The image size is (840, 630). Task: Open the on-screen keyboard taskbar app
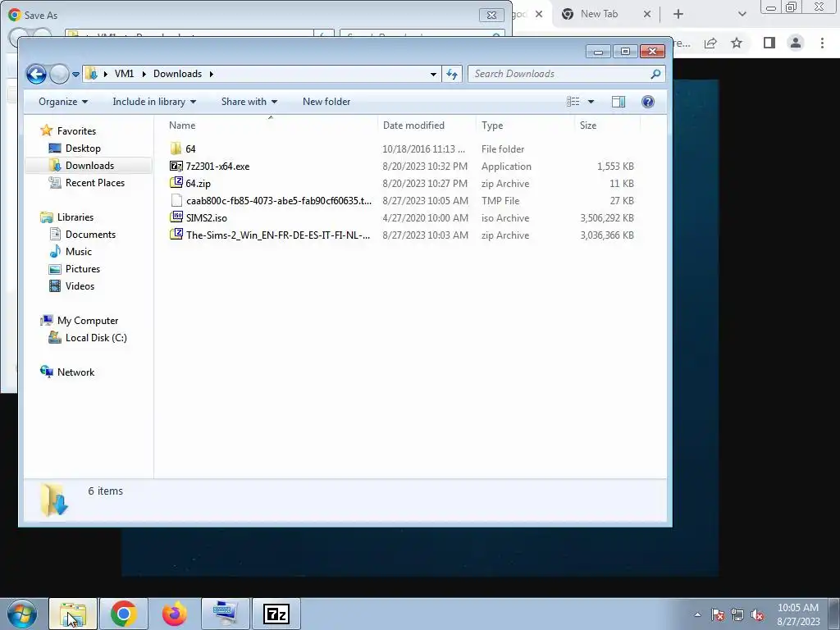click(x=226, y=614)
